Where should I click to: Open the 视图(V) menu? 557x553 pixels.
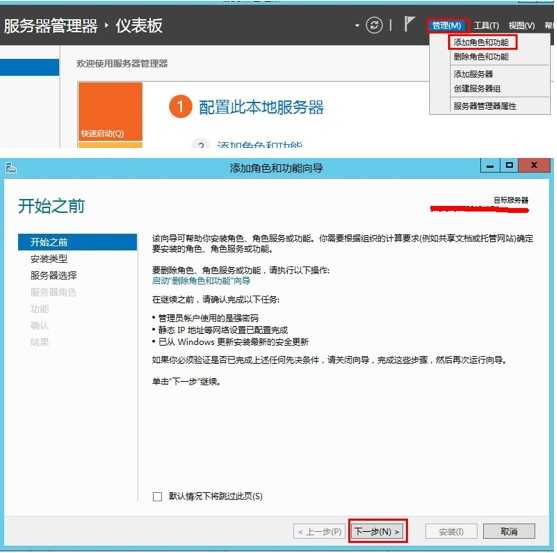pyautogui.click(x=521, y=26)
